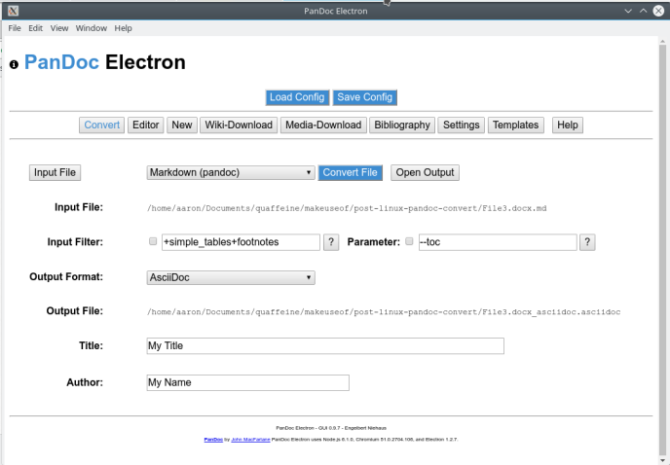Image resolution: width=670 pixels, height=465 pixels.
Task: Toggle the Parameter checkbox
Action: point(410,242)
